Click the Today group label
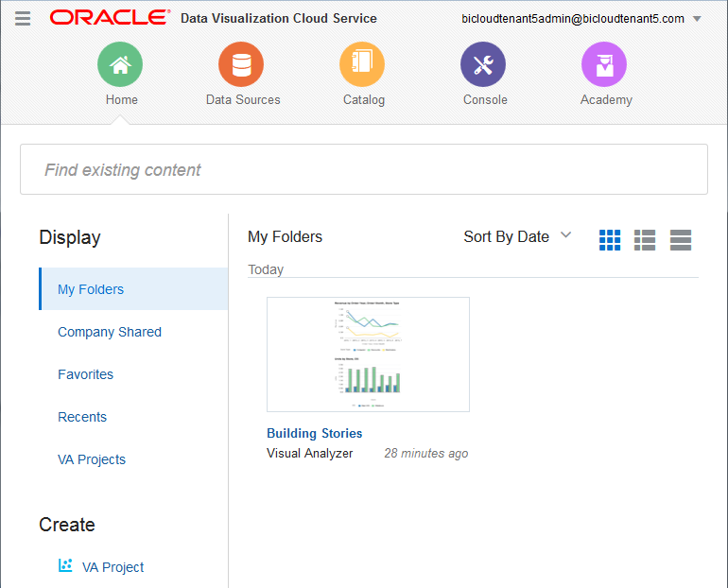 click(266, 269)
